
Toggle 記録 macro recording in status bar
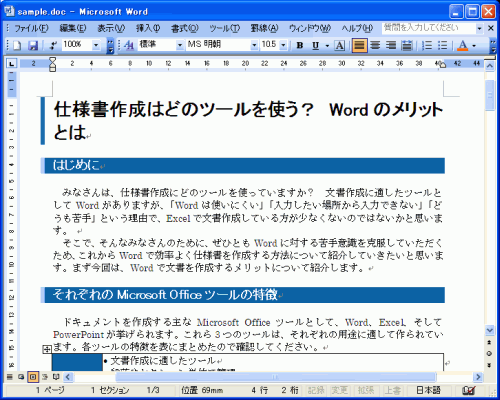pyautogui.click(x=316, y=390)
